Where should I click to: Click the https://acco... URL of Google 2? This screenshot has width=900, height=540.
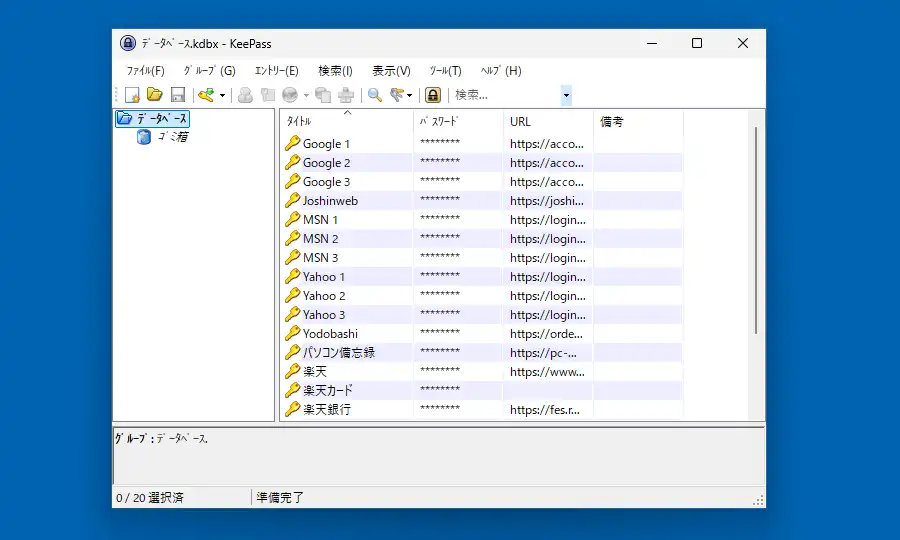(546, 163)
